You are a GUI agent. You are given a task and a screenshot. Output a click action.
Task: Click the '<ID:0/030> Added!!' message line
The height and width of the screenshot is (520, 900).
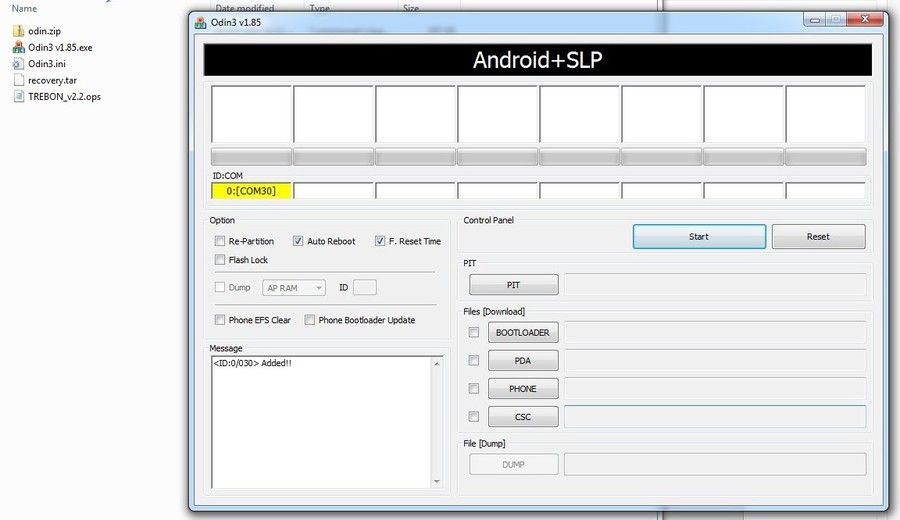(x=253, y=363)
